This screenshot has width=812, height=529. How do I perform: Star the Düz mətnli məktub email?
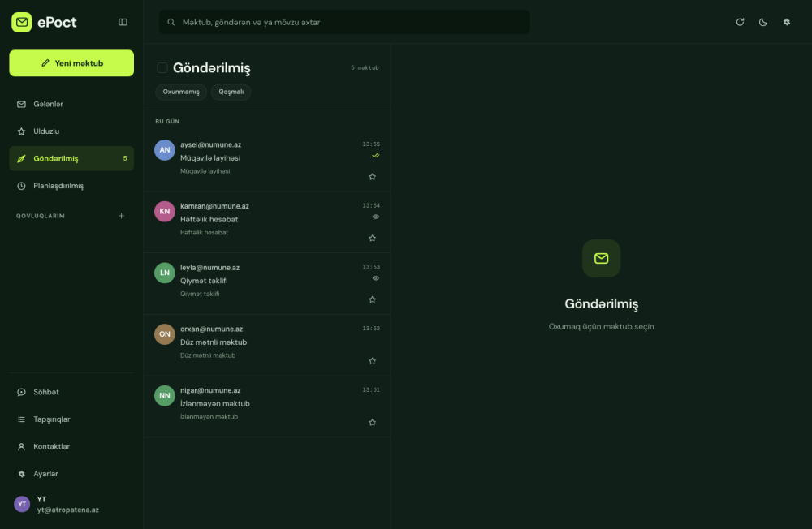373,361
